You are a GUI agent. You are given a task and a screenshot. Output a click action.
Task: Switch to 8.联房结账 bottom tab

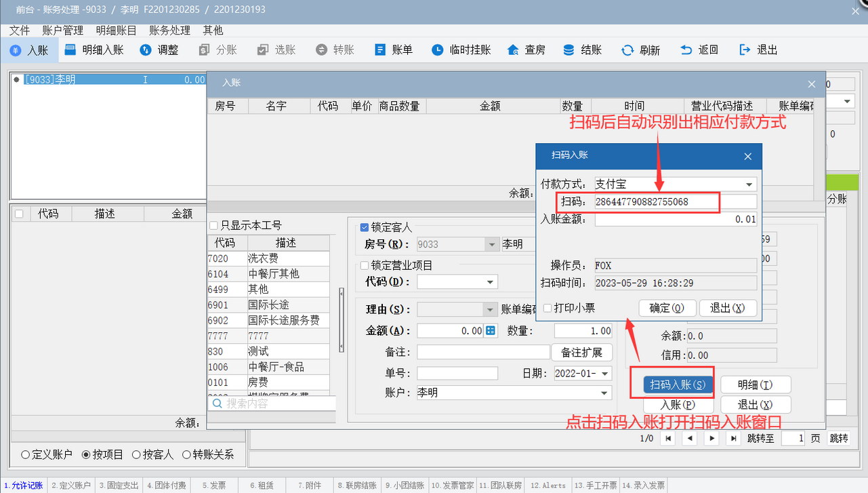pyautogui.click(x=356, y=486)
